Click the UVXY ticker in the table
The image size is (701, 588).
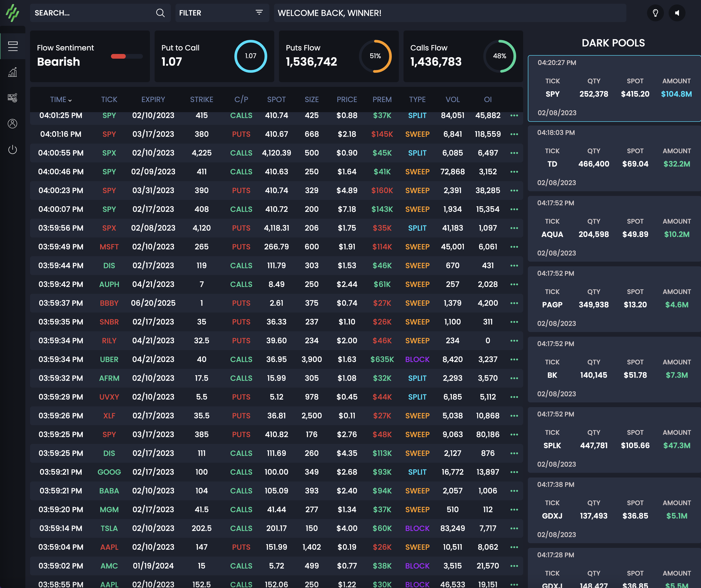pyautogui.click(x=109, y=397)
